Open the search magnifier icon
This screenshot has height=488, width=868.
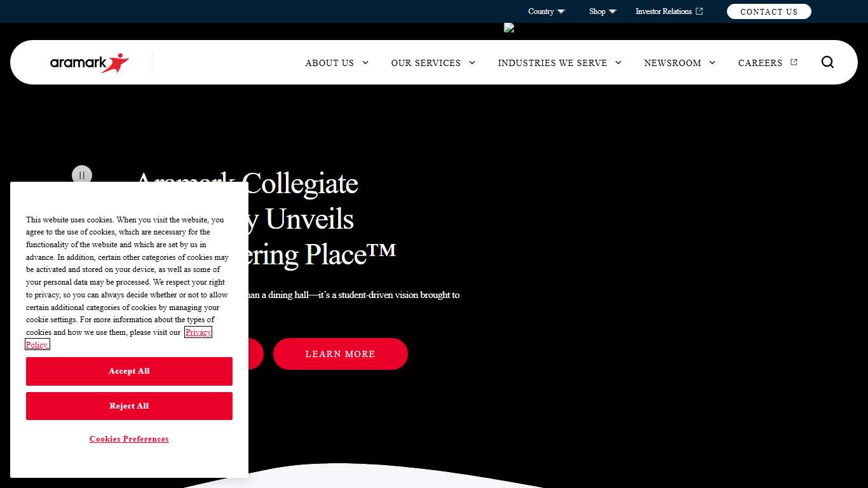tap(827, 62)
